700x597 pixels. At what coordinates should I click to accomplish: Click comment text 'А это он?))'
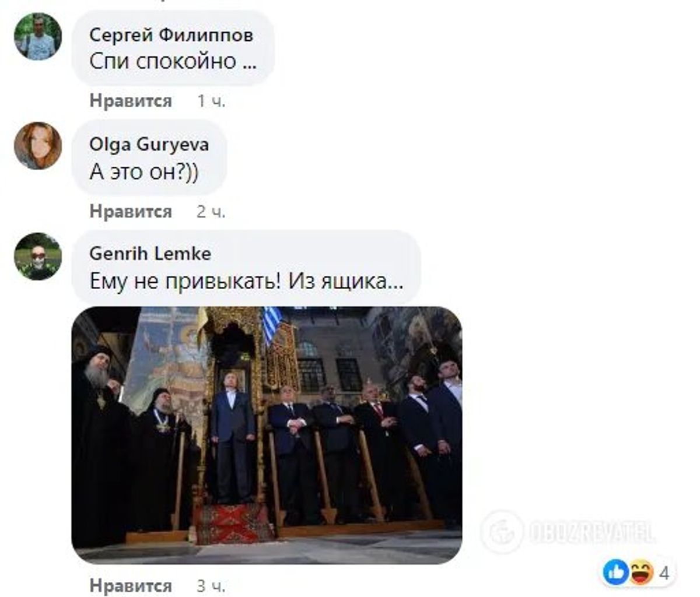click(143, 172)
